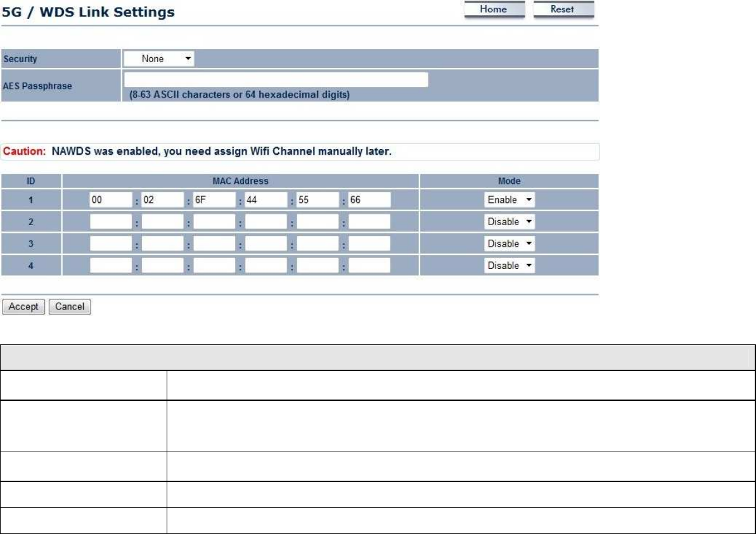Select the first MAC octet field containing 00
This screenshot has width=756, height=534.
coord(110,200)
